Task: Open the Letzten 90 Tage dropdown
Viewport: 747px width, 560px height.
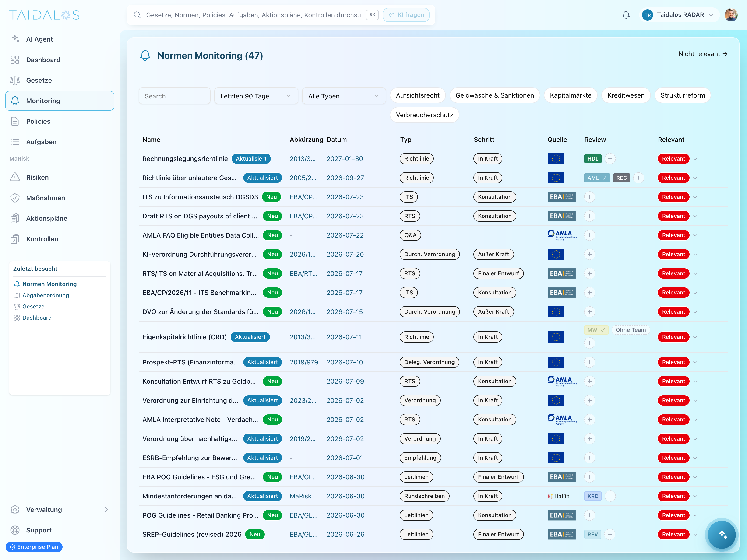Action: tap(256, 96)
